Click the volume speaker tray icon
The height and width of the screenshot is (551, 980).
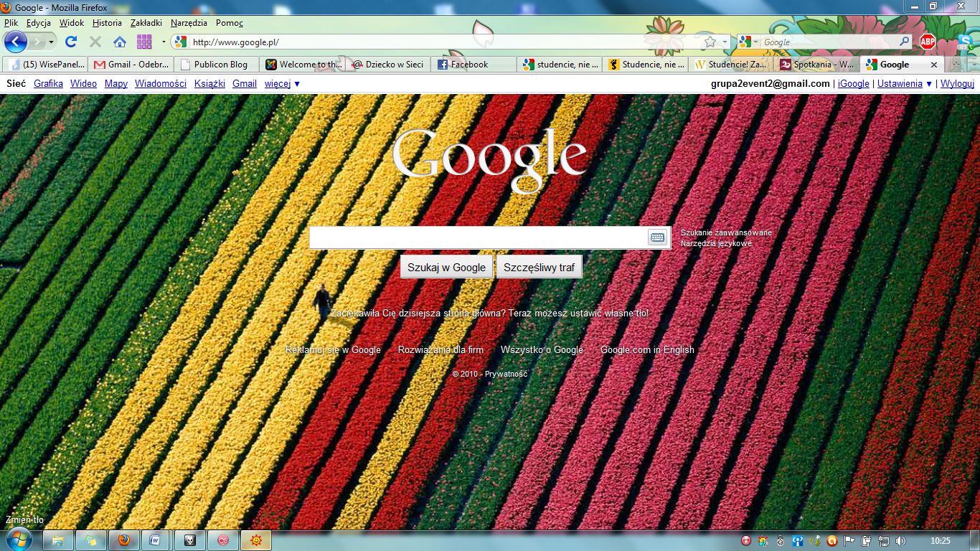901,541
